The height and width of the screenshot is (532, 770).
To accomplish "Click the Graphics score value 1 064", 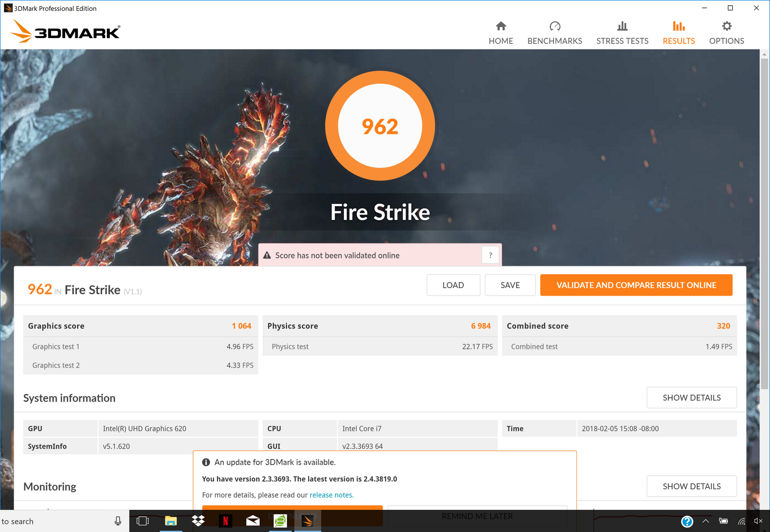I will (242, 326).
